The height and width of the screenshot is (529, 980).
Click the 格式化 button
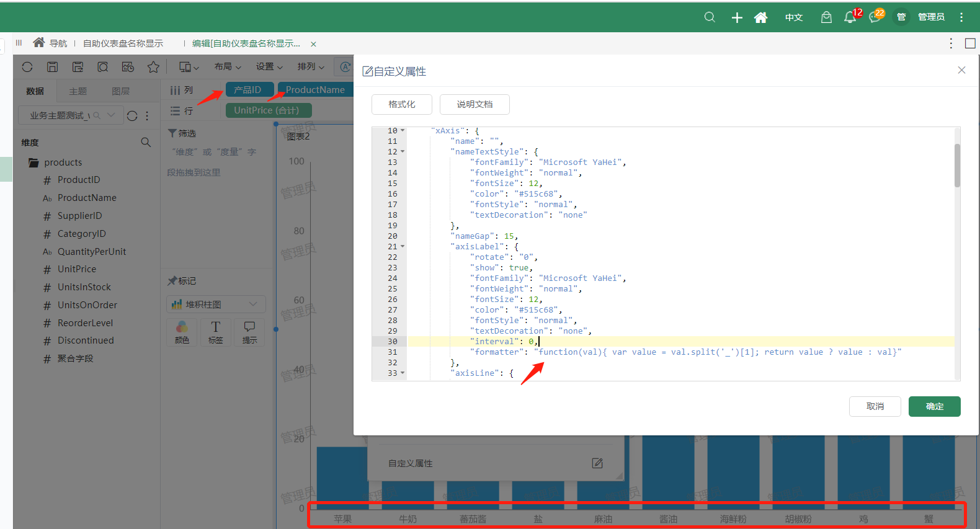tap(402, 104)
